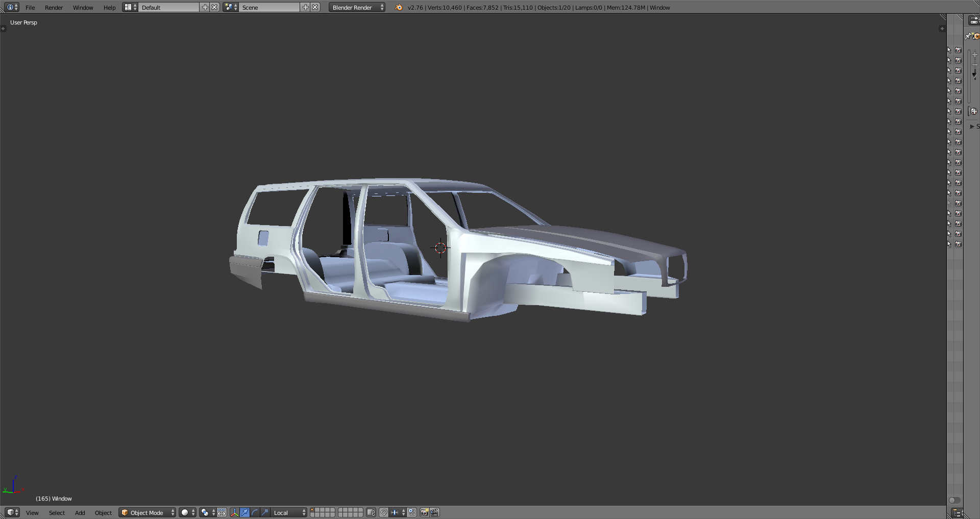The width and height of the screenshot is (980, 519).
Task: Click the Blender logo splash icon
Action: [399, 7]
